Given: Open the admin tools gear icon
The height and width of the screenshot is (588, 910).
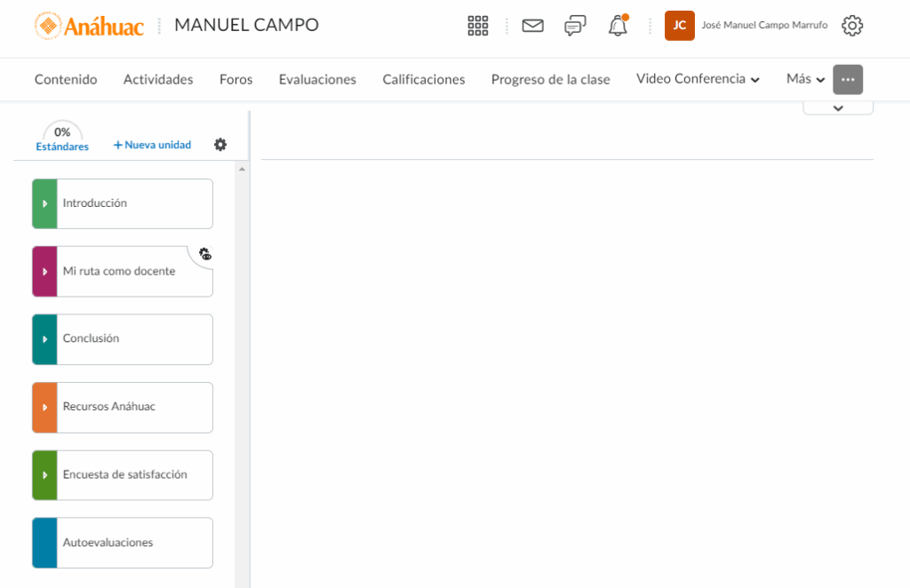Looking at the screenshot, I should coord(851,26).
